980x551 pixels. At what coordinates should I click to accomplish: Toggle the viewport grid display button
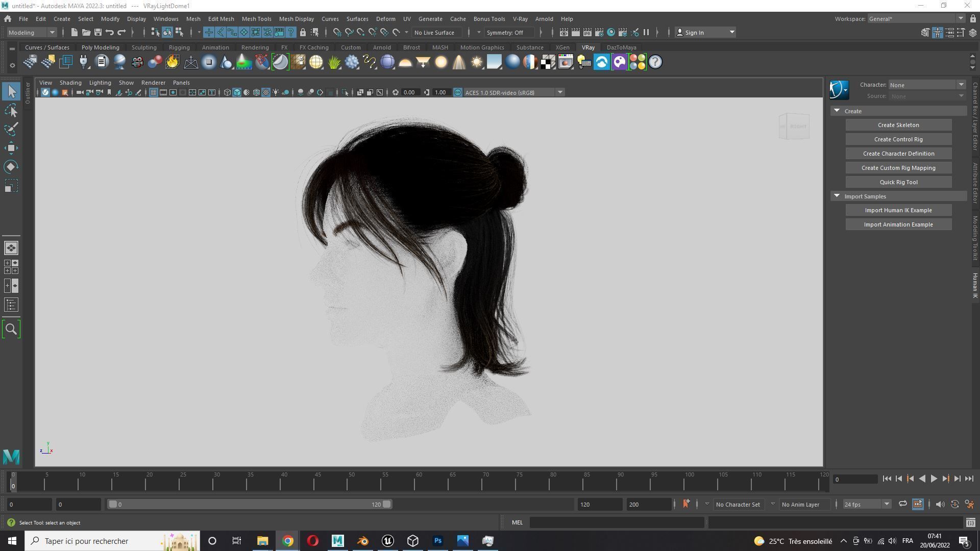point(153,92)
